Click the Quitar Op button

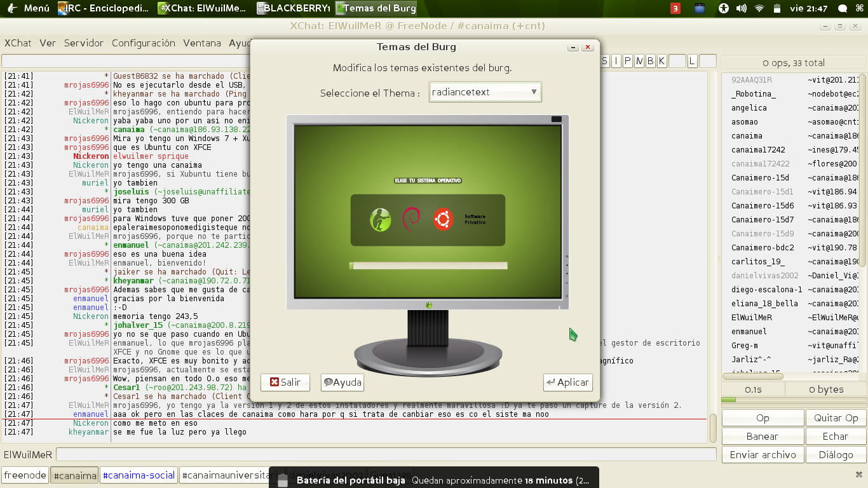836,418
